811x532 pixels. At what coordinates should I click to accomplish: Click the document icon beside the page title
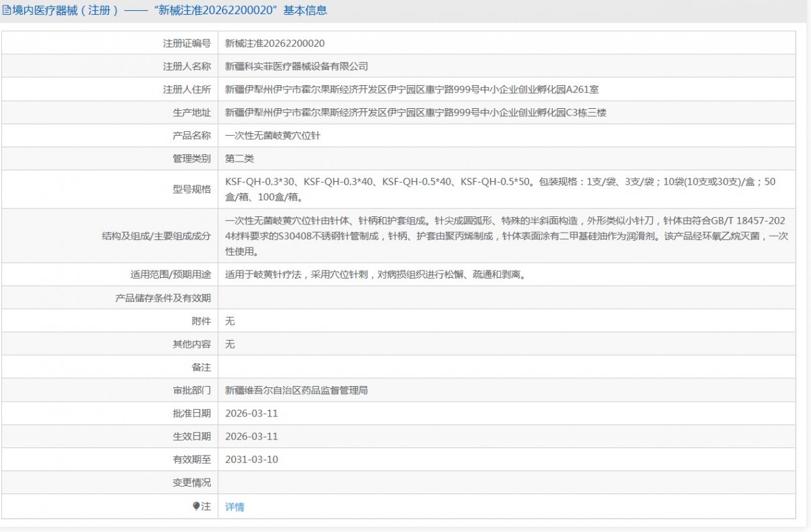6,10
